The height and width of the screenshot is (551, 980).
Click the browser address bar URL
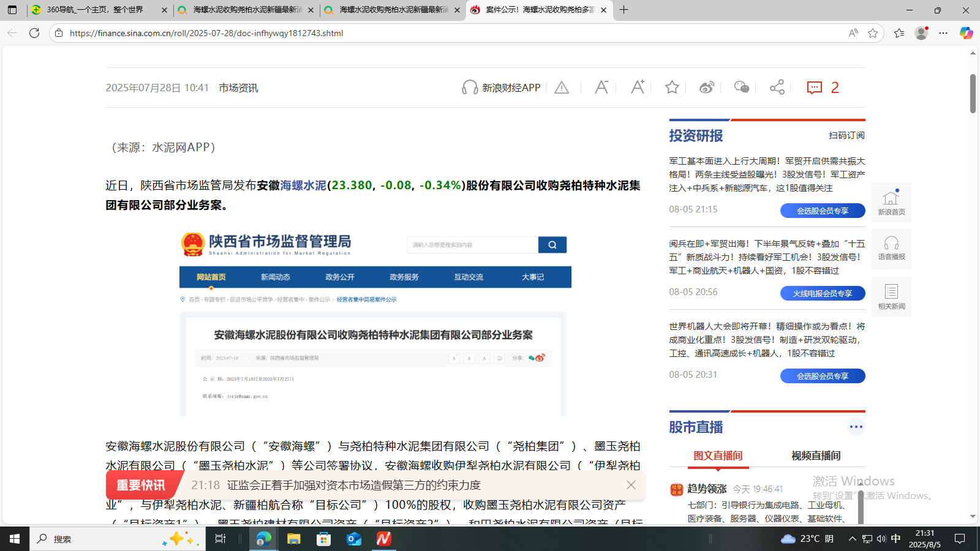[206, 33]
